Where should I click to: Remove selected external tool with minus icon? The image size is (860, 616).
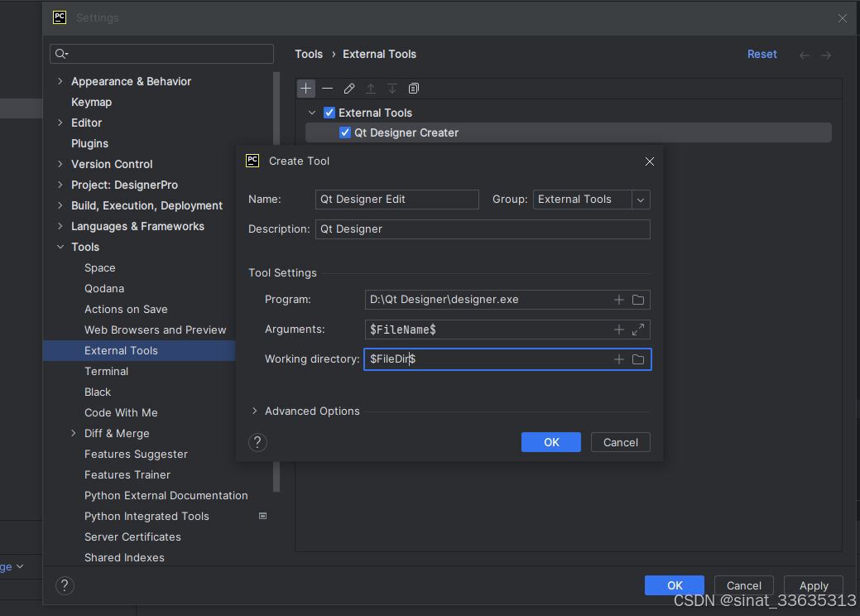click(x=328, y=89)
